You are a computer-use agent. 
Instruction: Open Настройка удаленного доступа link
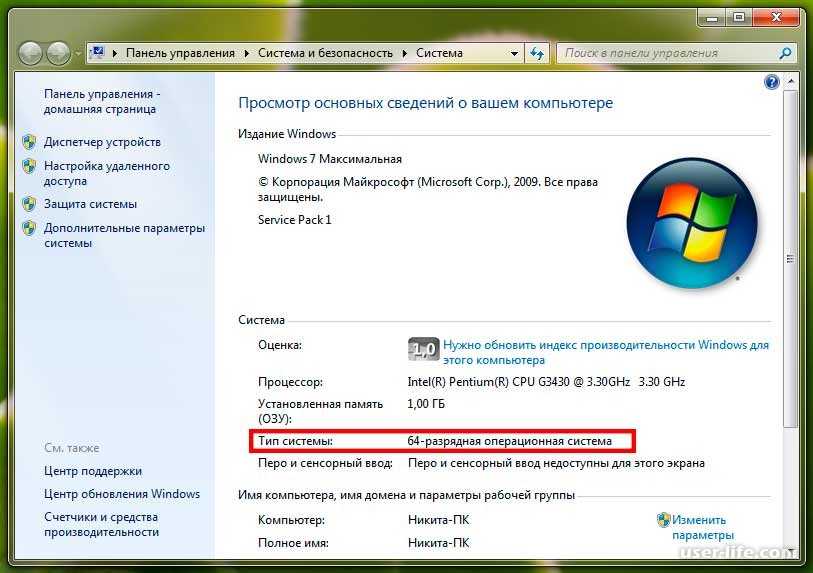click(x=107, y=173)
